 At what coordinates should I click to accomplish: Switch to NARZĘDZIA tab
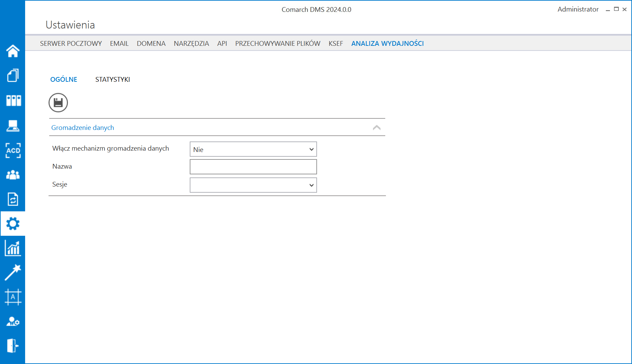click(191, 43)
